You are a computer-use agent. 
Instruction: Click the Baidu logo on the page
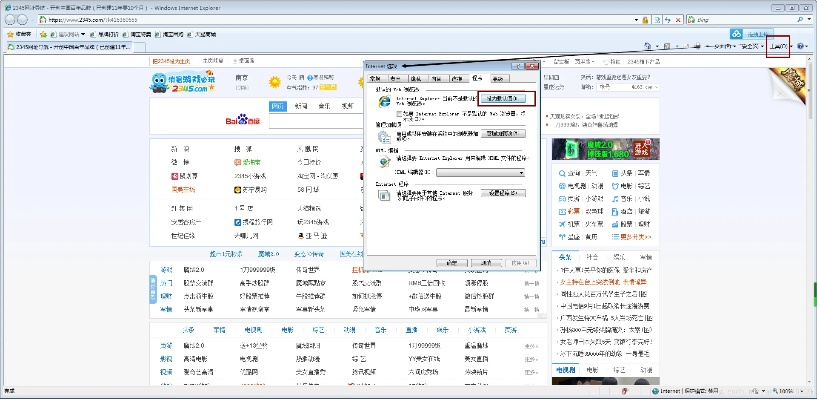click(241, 121)
